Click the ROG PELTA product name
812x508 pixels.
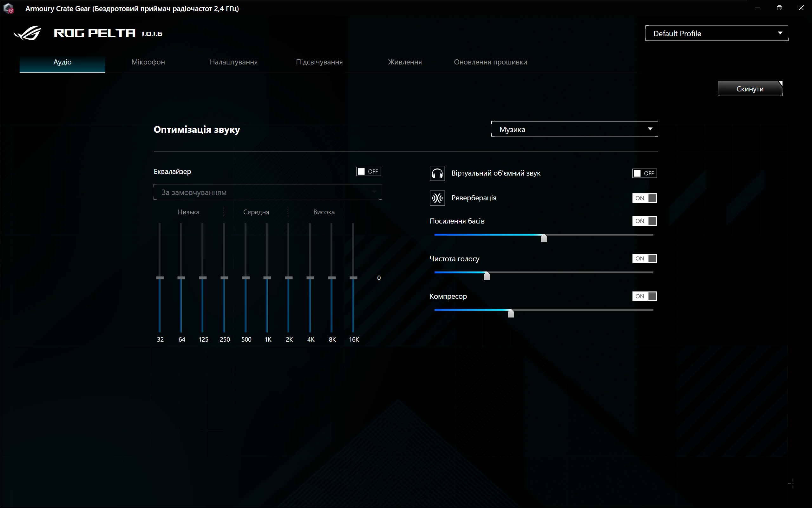pyautogui.click(x=95, y=33)
